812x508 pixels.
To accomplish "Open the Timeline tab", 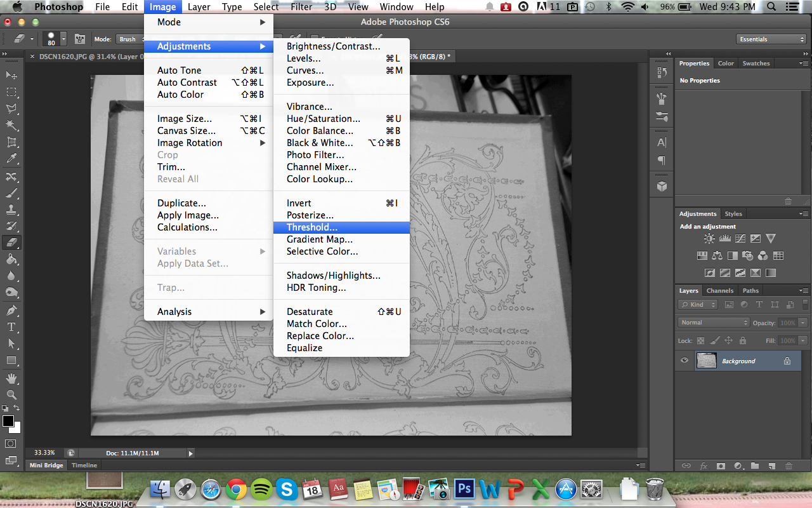I will pyautogui.click(x=84, y=465).
